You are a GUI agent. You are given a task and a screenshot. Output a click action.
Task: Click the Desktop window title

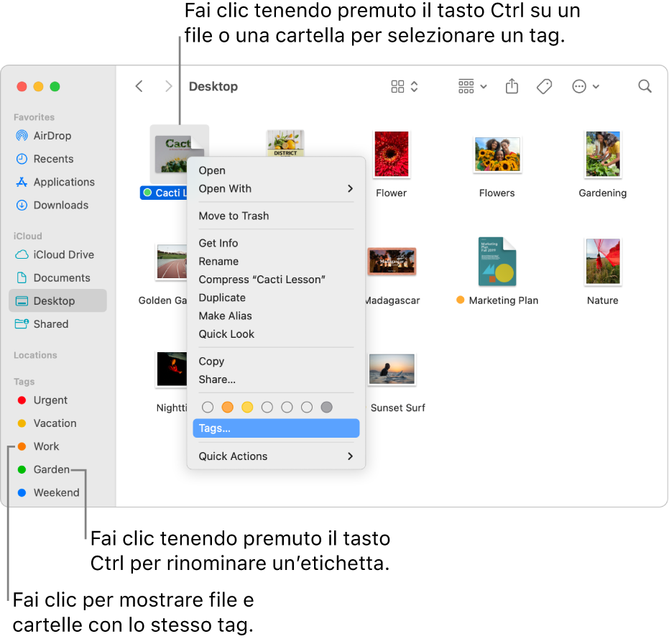(x=213, y=87)
